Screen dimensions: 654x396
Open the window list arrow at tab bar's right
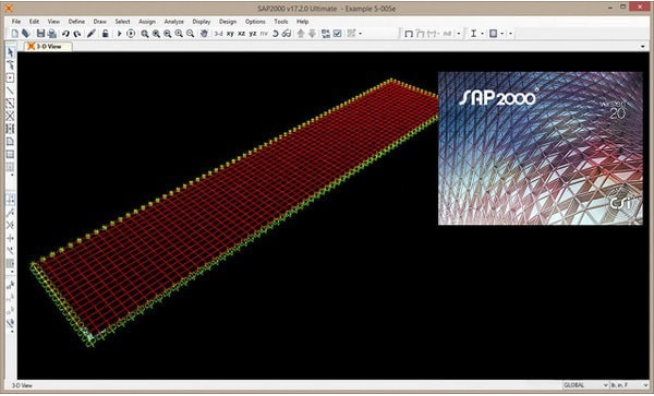pos(643,46)
